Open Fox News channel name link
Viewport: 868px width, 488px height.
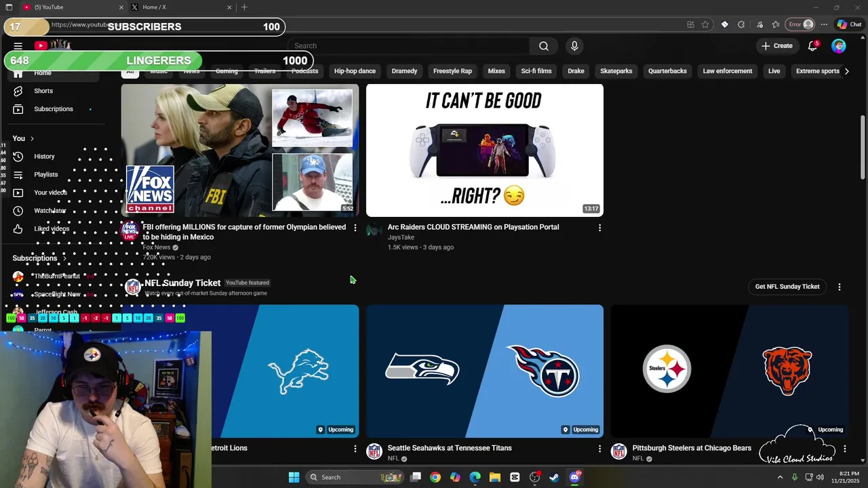[157, 247]
